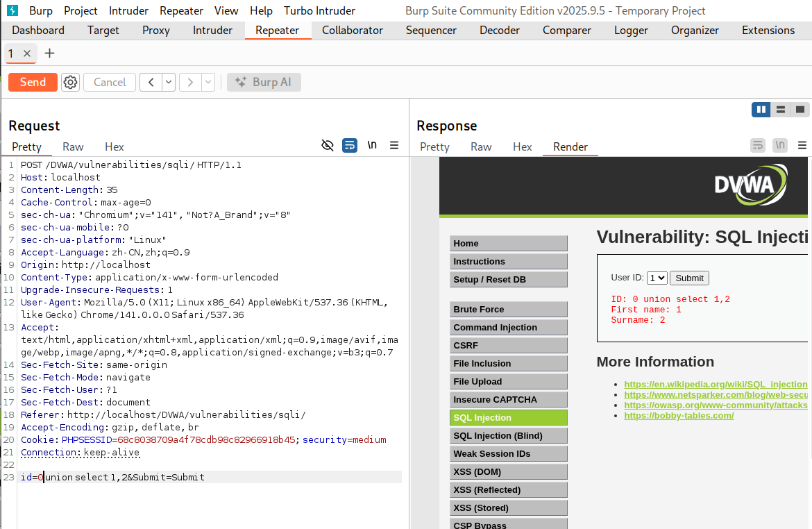Switch to top-bottom split layout
Screen dimensions: 812x529
780,109
